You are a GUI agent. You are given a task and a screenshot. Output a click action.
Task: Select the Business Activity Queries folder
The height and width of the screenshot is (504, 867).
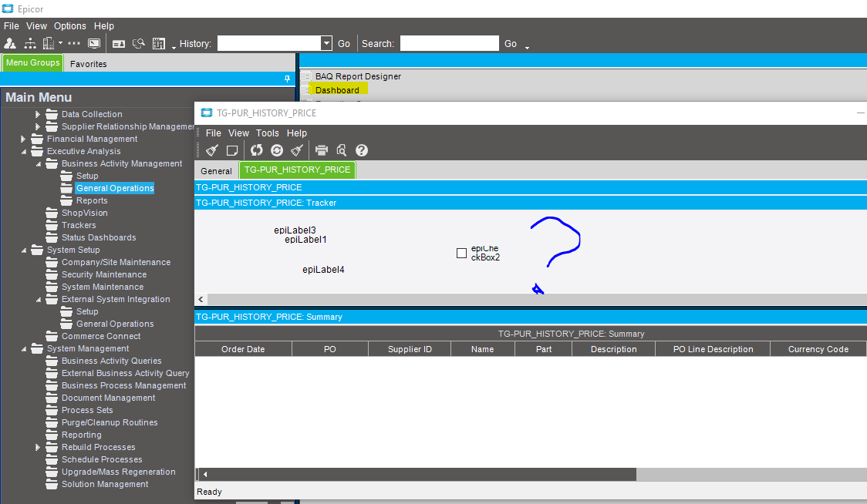[x=112, y=361]
